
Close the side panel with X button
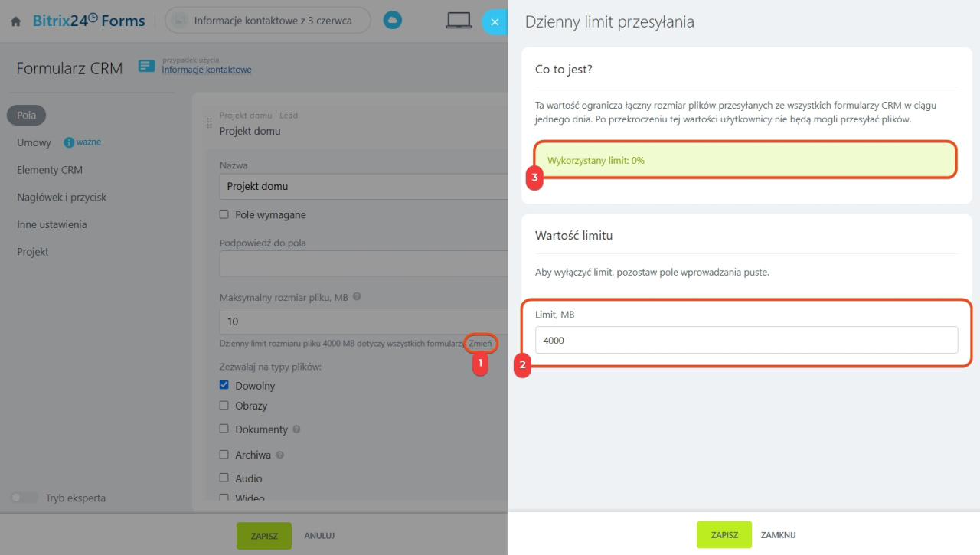click(495, 22)
